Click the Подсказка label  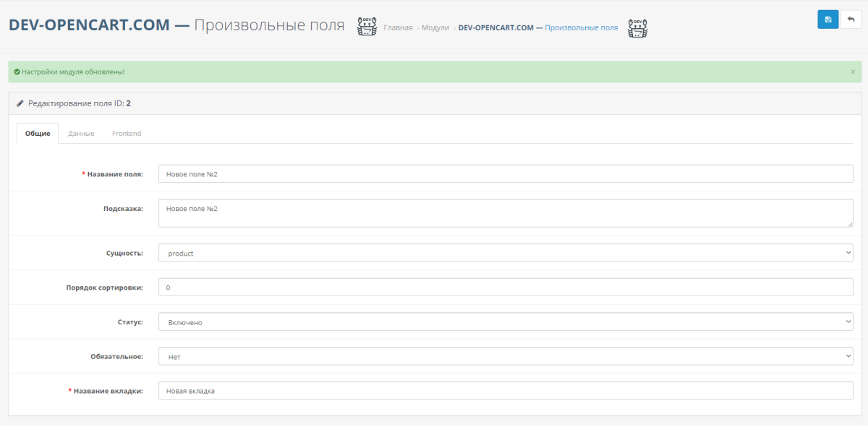click(123, 209)
